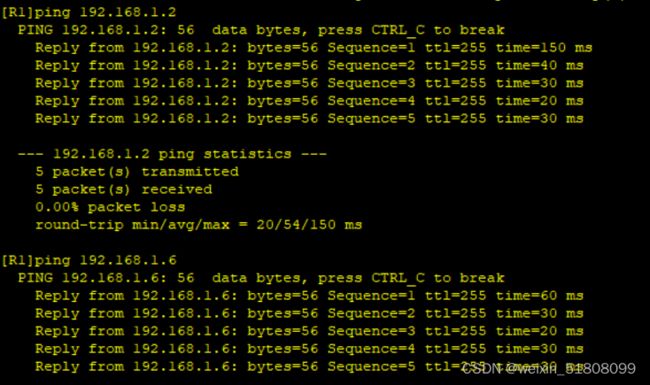Image resolution: width=650 pixels, height=385 pixels.
Task: Select the PING 192.168.1.2 header line
Action: point(261,30)
